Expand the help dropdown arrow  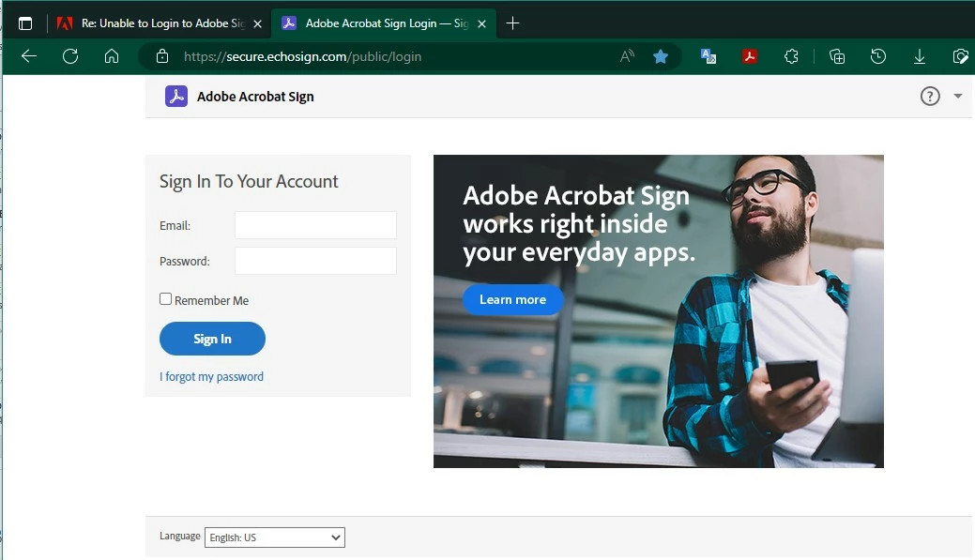957,97
